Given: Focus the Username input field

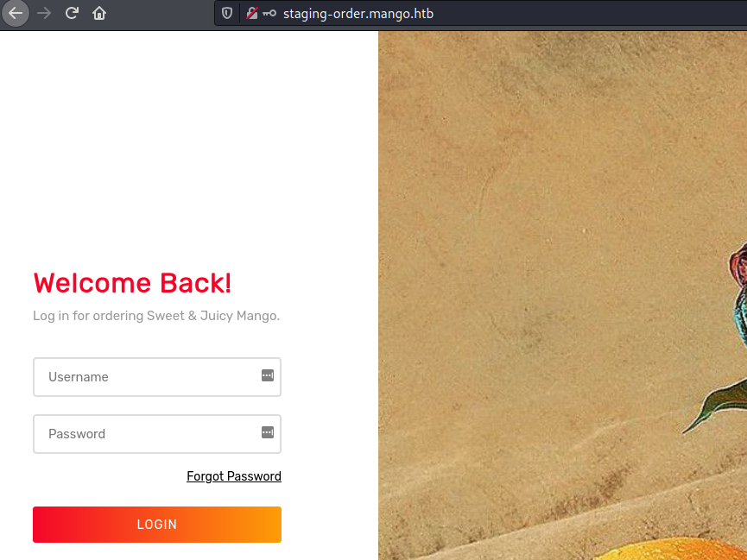Looking at the screenshot, I should pyautogui.click(x=157, y=377).
